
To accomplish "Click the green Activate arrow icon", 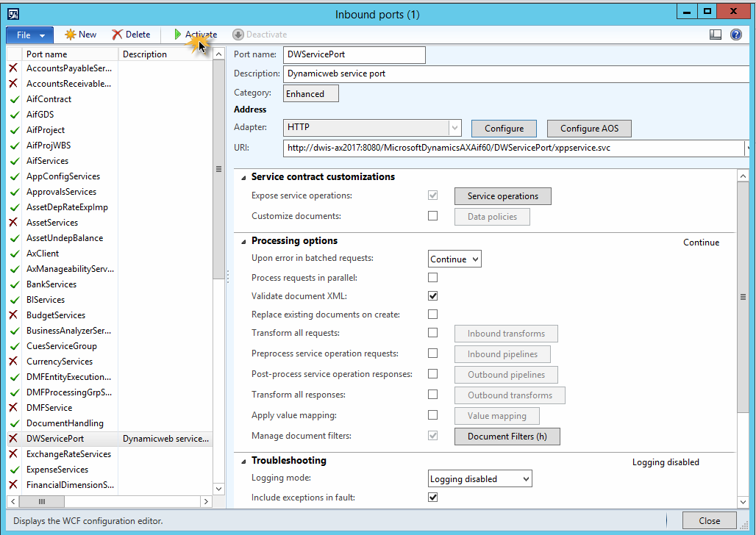I will [177, 35].
